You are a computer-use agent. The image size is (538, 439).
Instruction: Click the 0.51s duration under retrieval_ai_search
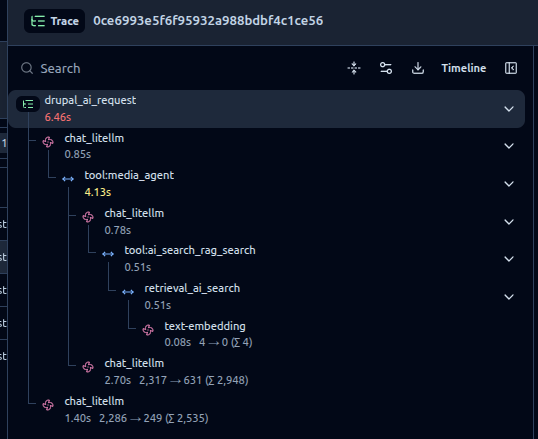[157, 305]
